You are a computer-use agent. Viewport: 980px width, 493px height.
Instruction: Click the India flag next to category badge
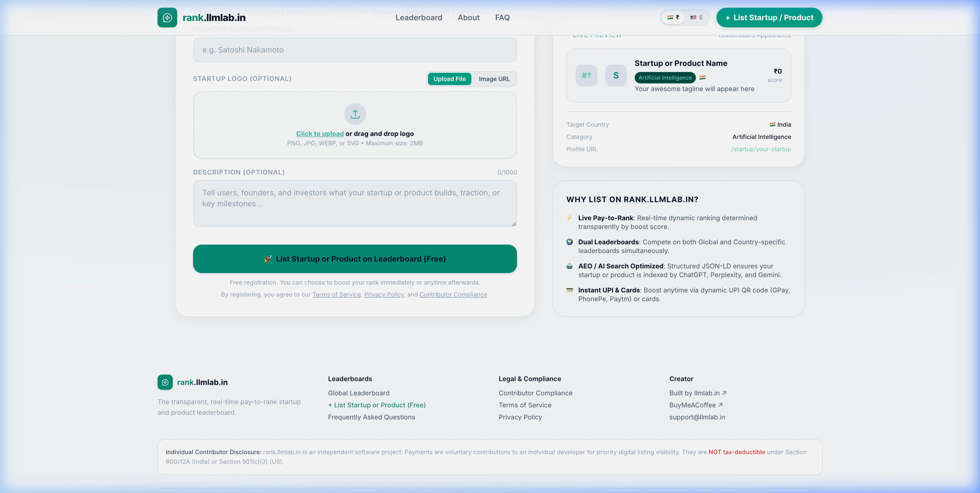(x=702, y=77)
